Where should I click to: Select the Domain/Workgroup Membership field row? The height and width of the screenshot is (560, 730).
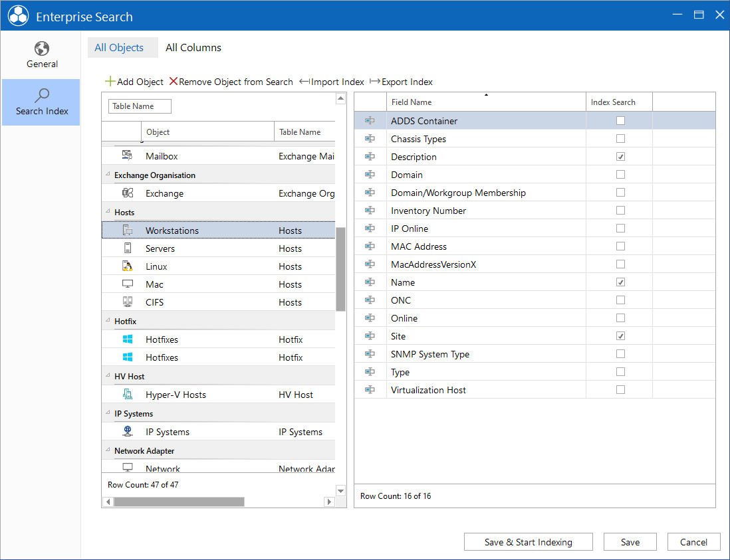[535, 193]
